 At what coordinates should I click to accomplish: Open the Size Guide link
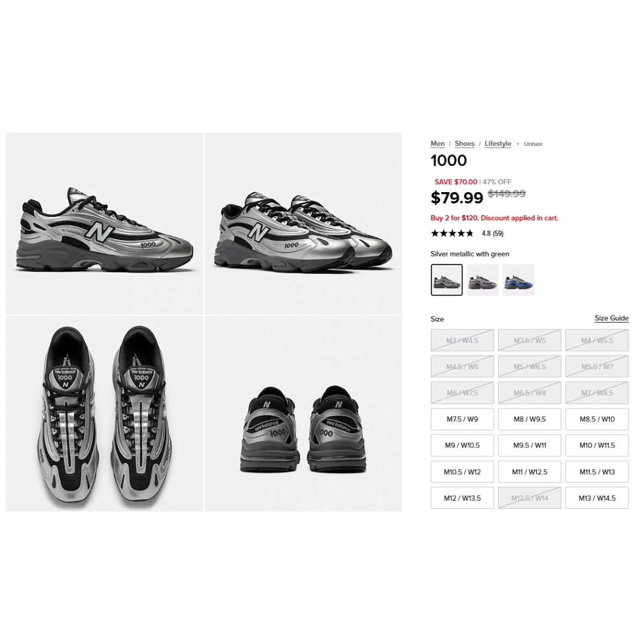click(611, 318)
